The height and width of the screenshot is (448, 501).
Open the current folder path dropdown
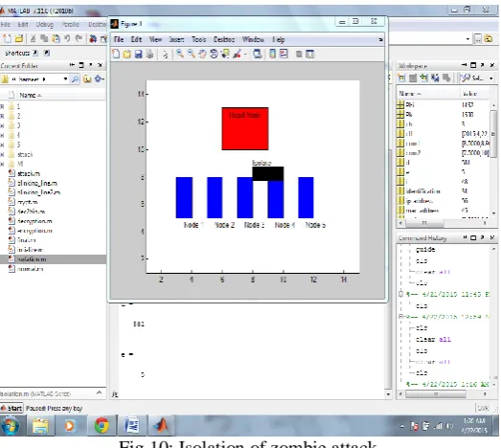[x=65, y=78]
